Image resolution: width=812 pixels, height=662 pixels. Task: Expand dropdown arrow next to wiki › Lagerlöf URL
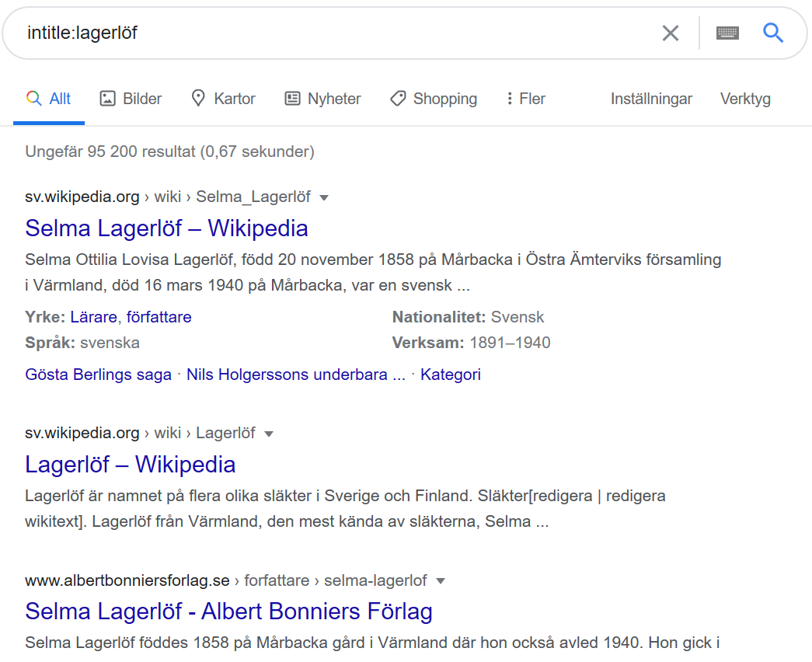269,434
